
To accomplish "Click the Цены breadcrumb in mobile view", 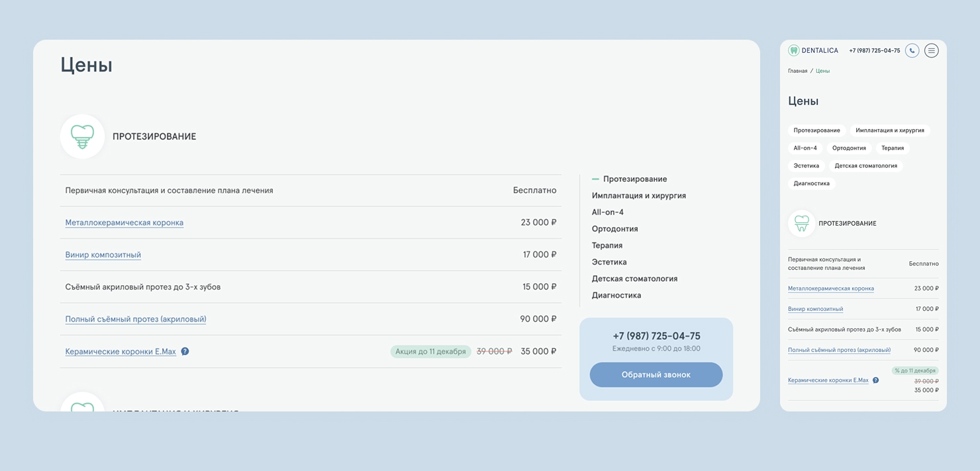I will [822, 71].
